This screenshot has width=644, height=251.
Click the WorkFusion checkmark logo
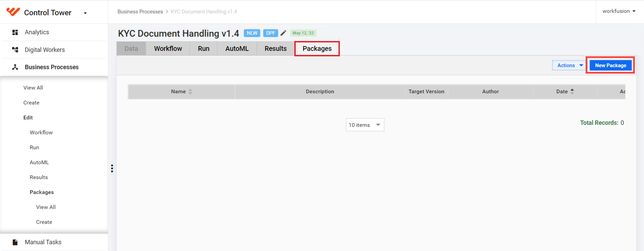point(13,12)
